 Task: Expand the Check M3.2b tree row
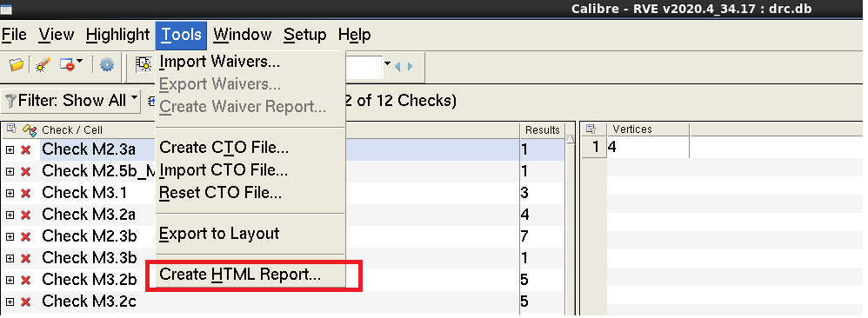click(x=10, y=281)
